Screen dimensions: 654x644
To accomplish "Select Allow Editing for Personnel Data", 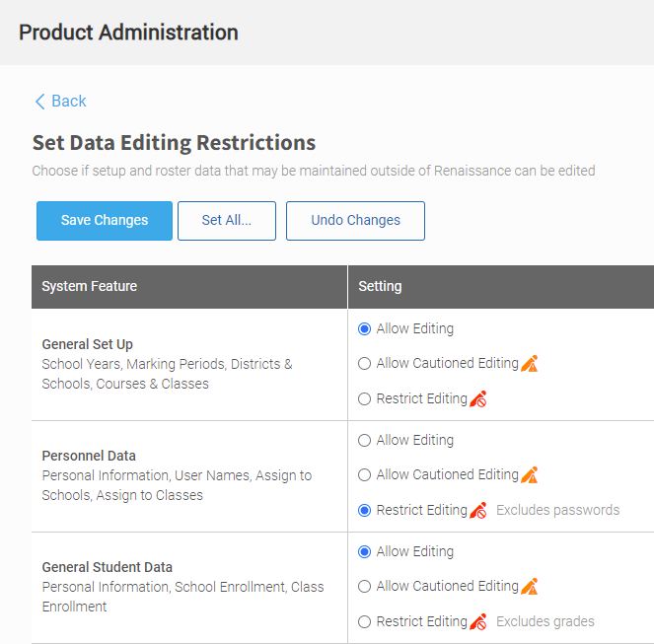I will (364, 441).
